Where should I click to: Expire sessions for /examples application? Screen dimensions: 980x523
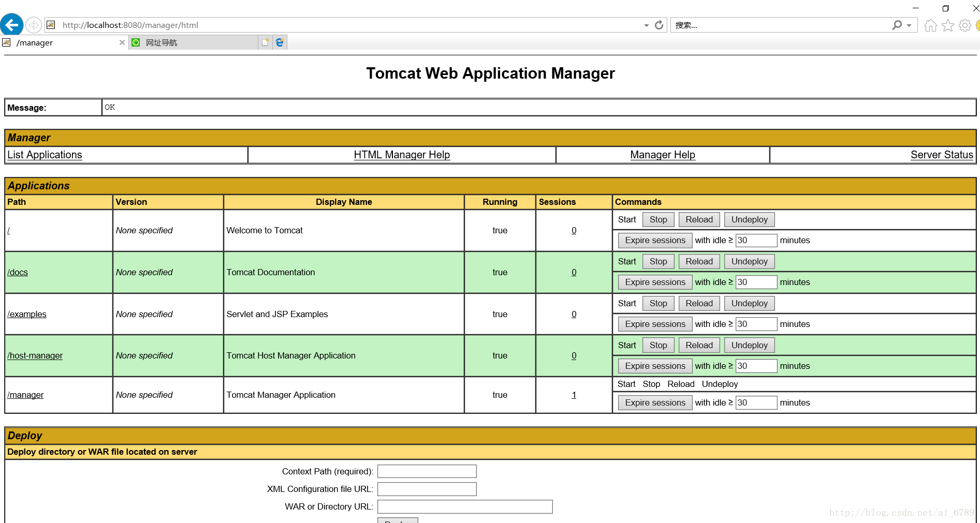[x=655, y=324]
